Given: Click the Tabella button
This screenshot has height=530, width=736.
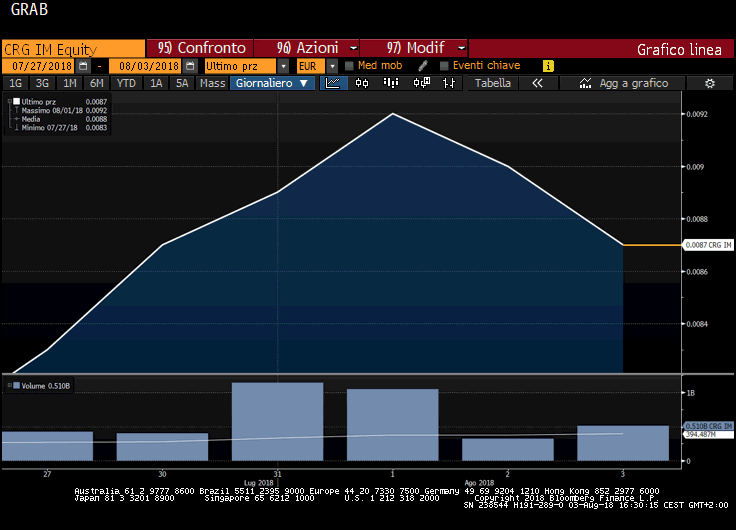Looking at the screenshot, I should (x=492, y=83).
